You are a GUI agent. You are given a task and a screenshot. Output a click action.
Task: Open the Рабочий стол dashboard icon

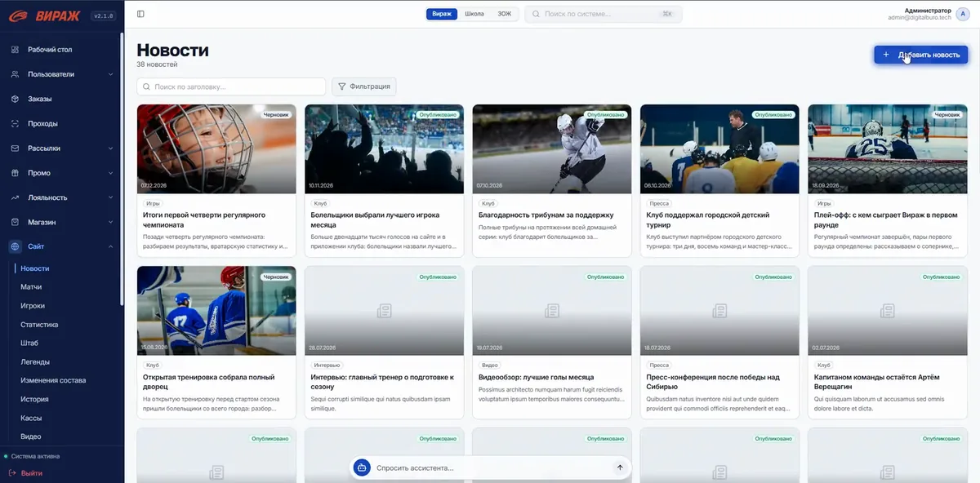(15, 50)
